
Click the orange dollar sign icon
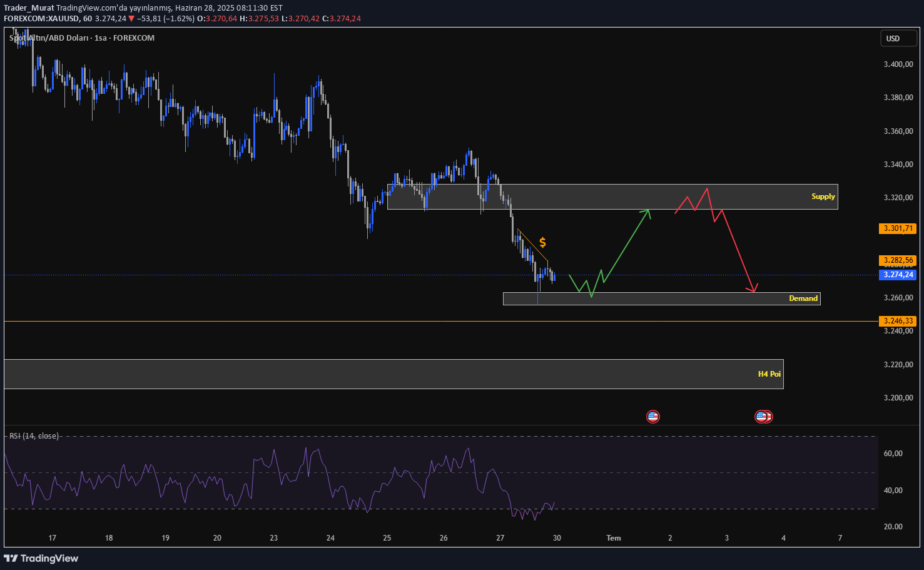pos(542,243)
